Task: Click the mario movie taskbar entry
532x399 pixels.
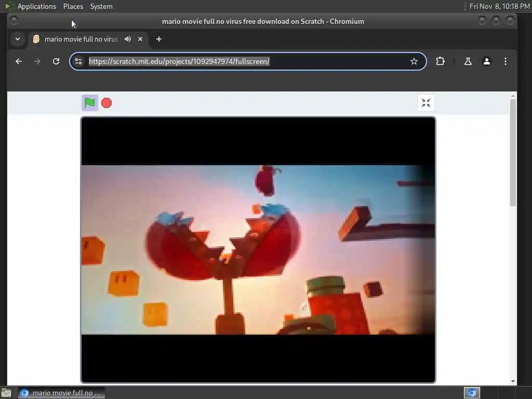Action: 61,393
